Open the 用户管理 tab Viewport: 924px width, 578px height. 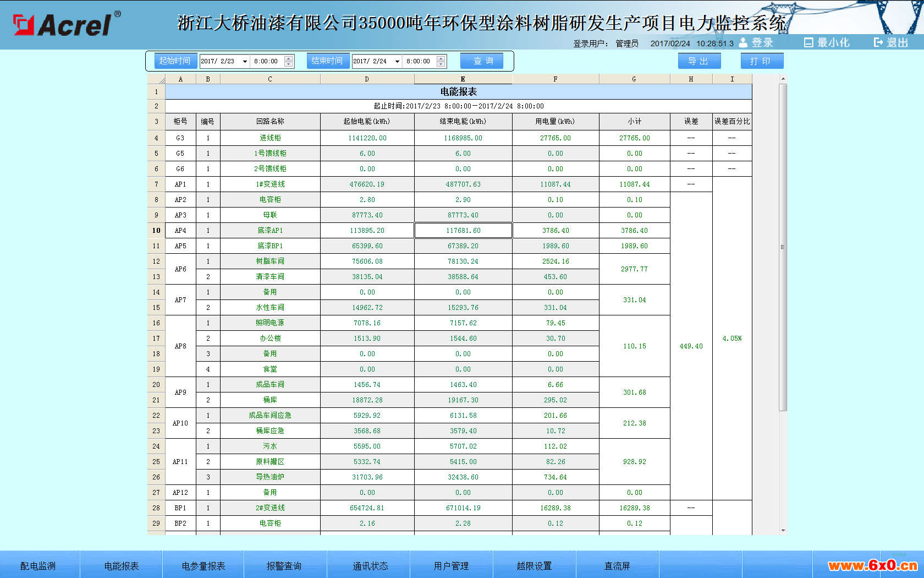click(x=451, y=565)
